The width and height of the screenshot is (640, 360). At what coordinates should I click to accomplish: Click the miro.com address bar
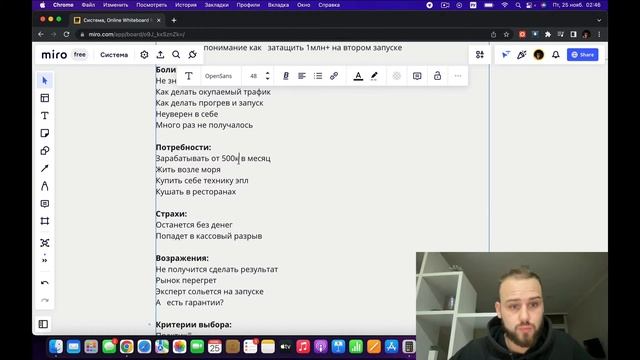(282, 34)
